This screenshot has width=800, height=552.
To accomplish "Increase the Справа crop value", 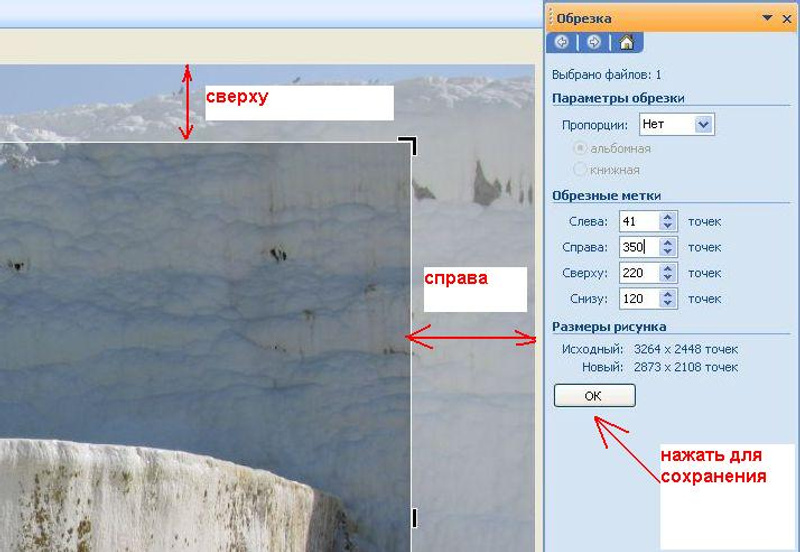I will point(667,242).
